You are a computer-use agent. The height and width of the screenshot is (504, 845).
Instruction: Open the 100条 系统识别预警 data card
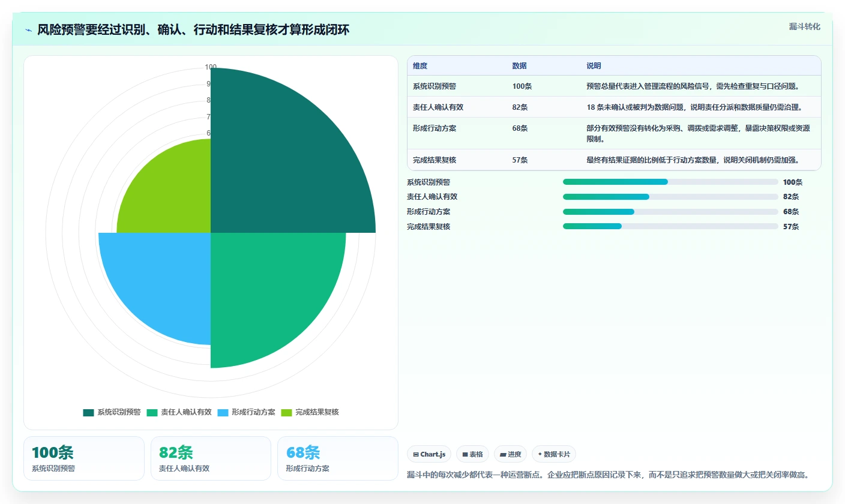coord(84,458)
